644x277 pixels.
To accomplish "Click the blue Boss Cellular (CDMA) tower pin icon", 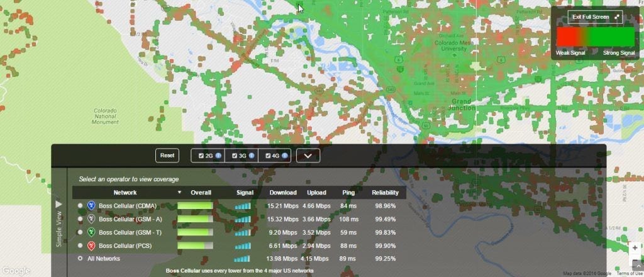I will click(x=91, y=205).
